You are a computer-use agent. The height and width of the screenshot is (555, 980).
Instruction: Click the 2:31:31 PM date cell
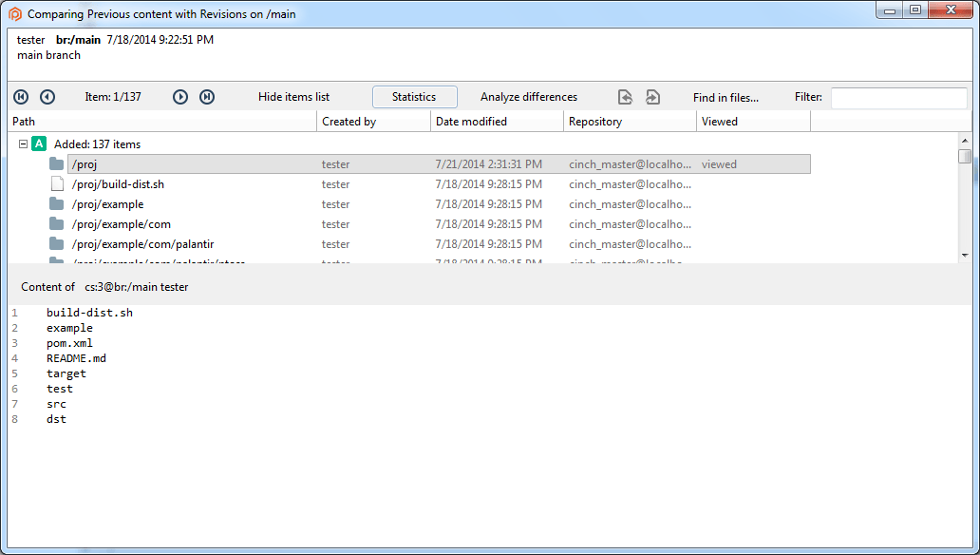[489, 164]
